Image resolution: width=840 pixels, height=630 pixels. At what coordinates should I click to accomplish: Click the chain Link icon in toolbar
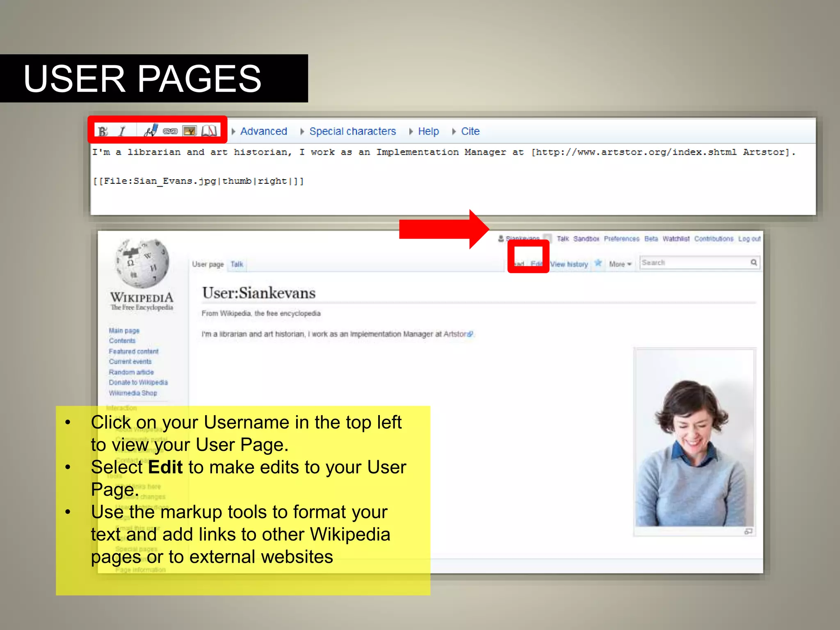pos(170,131)
